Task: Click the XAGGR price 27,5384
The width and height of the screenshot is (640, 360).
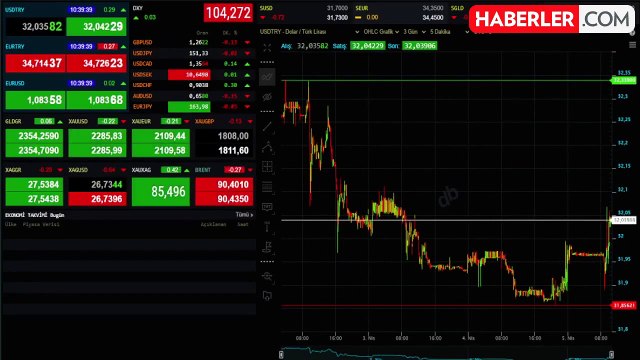Action: coord(34,184)
